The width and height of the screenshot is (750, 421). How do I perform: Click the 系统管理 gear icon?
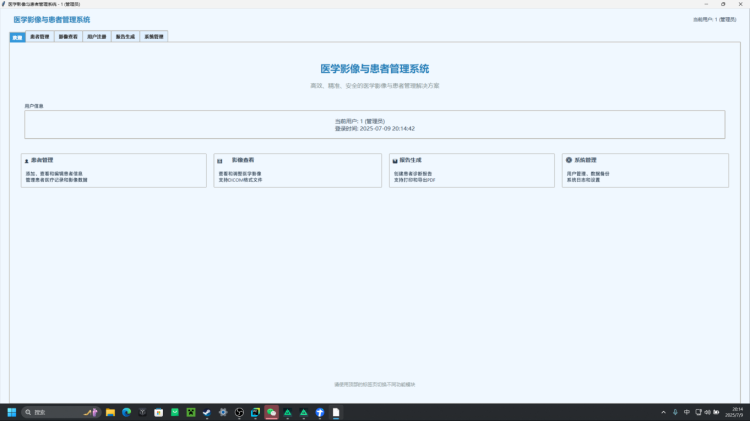point(569,160)
